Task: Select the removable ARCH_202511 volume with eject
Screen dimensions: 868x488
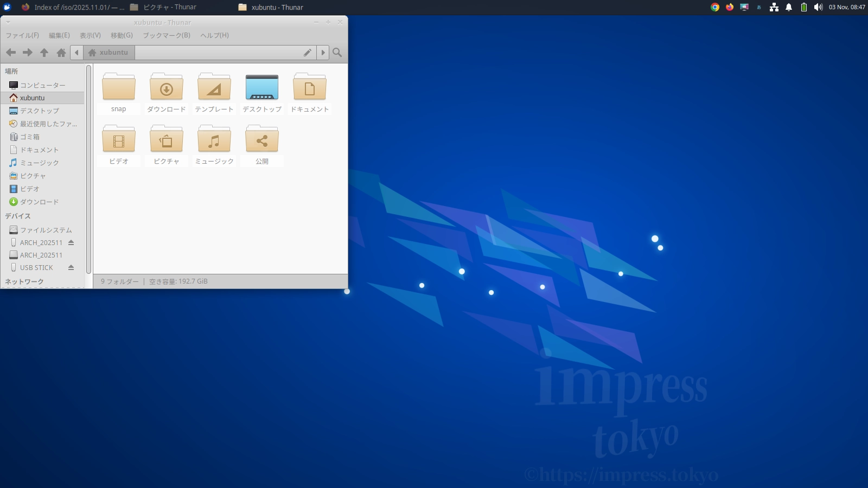Action: click(x=36, y=242)
